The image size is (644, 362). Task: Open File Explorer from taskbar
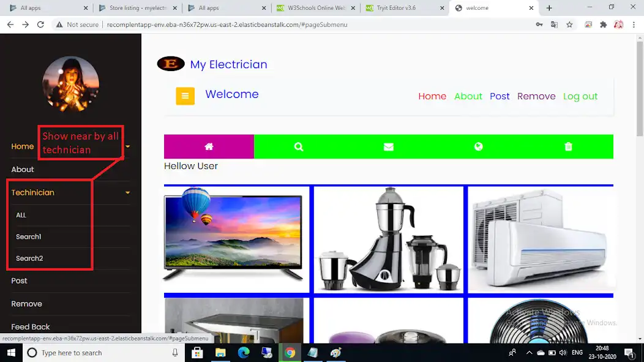click(220, 353)
